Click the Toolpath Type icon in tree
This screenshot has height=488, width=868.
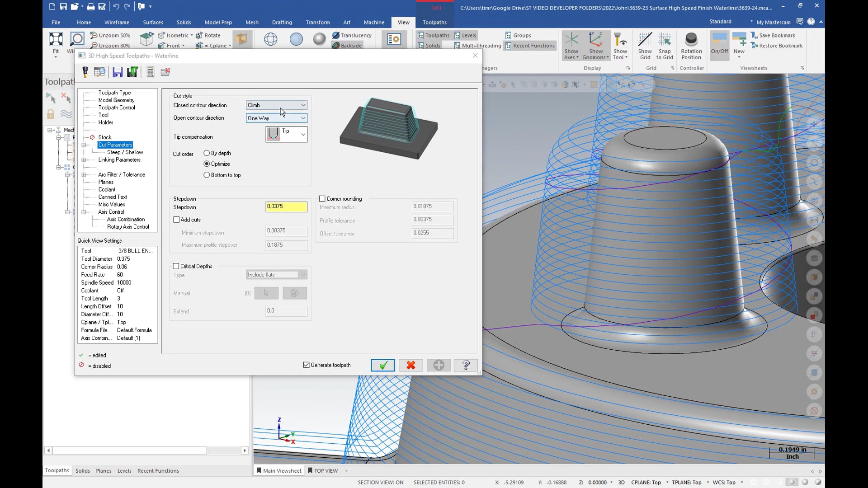pos(114,92)
